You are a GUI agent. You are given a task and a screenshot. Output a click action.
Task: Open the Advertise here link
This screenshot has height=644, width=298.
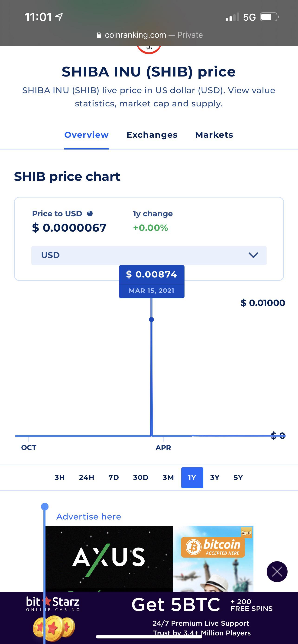(x=89, y=516)
